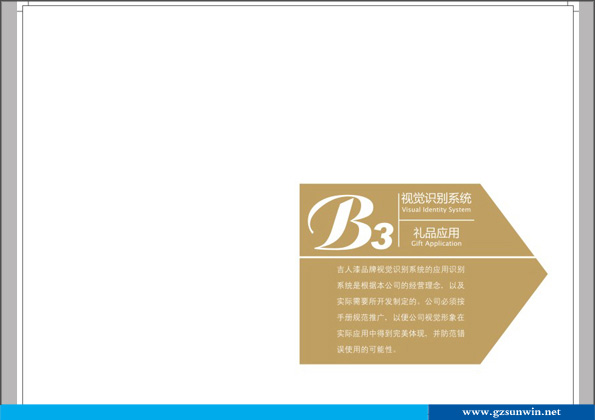Click last paragraph line 误使用的可能性
Screen dimensions: 595x420
tap(367, 349)
